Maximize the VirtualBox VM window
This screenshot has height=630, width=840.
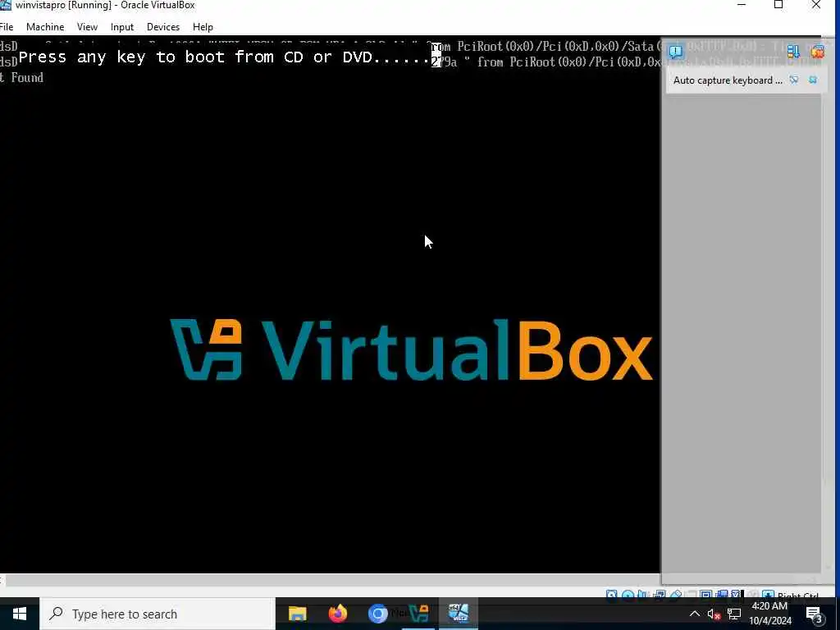click(778, 6)
